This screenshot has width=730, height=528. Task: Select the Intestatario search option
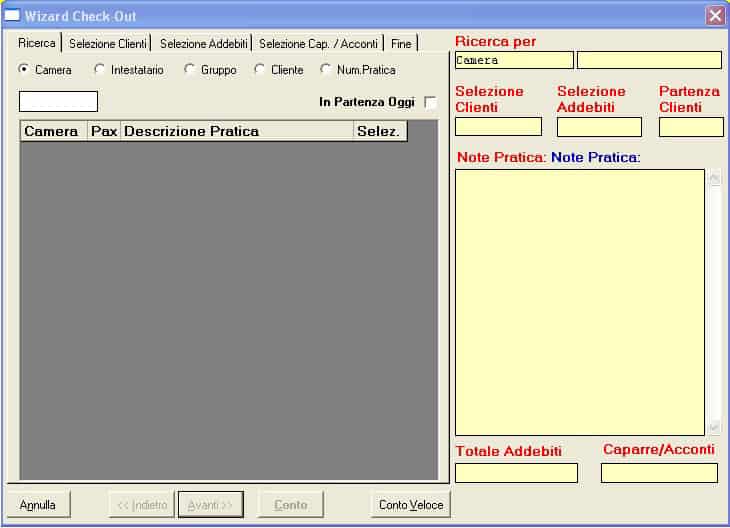[x=99, y=69]
